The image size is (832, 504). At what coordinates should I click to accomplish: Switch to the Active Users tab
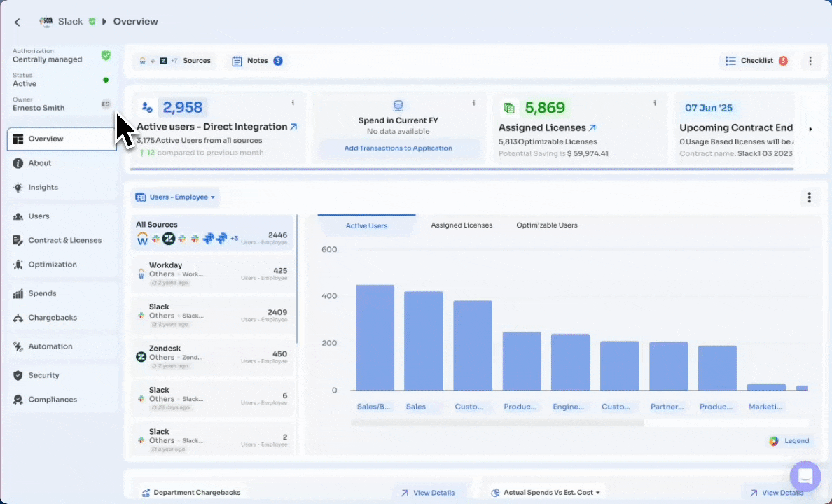367,225
